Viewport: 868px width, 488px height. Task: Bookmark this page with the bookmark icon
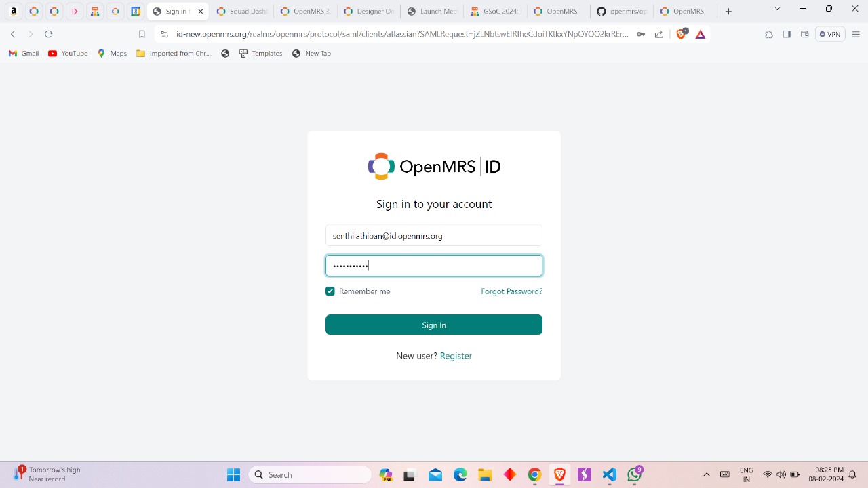click(142, 34)
